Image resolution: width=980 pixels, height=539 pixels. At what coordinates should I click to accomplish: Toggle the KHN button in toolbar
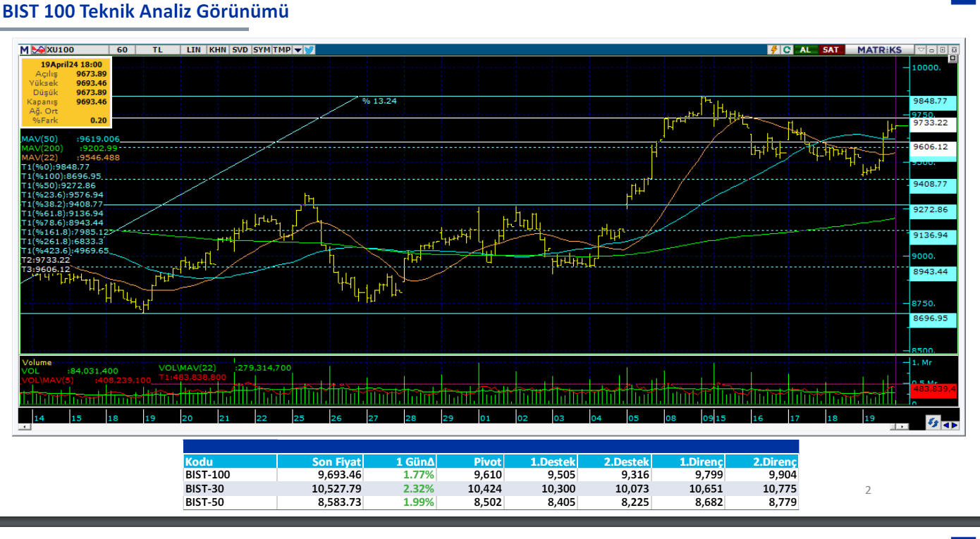point(217,50)
